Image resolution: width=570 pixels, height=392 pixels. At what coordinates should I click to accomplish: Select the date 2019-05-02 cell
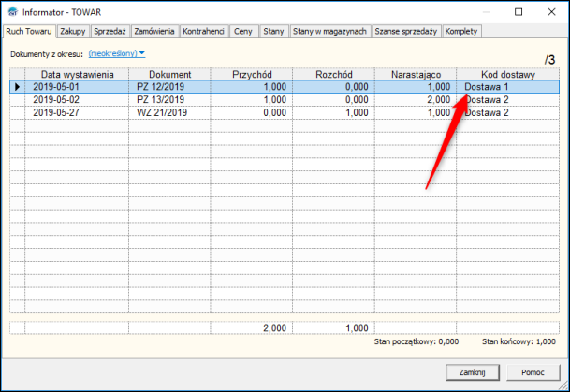tap(77, 100)
